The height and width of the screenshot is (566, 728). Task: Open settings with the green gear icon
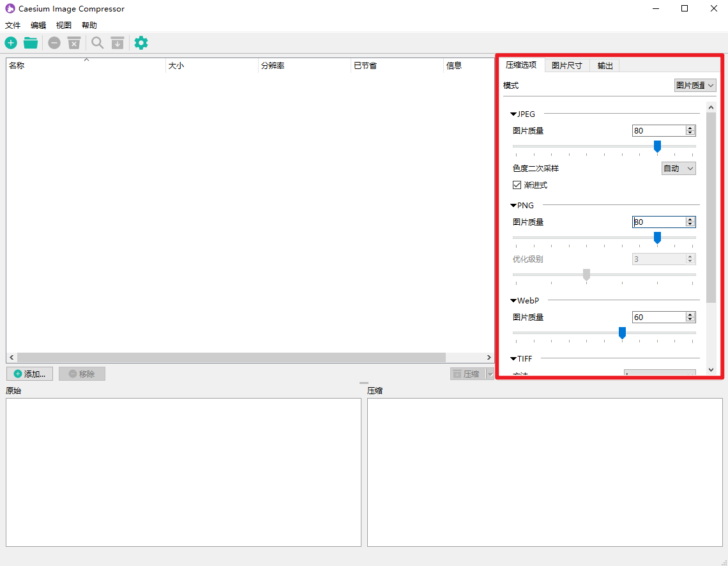coord(141,43)
